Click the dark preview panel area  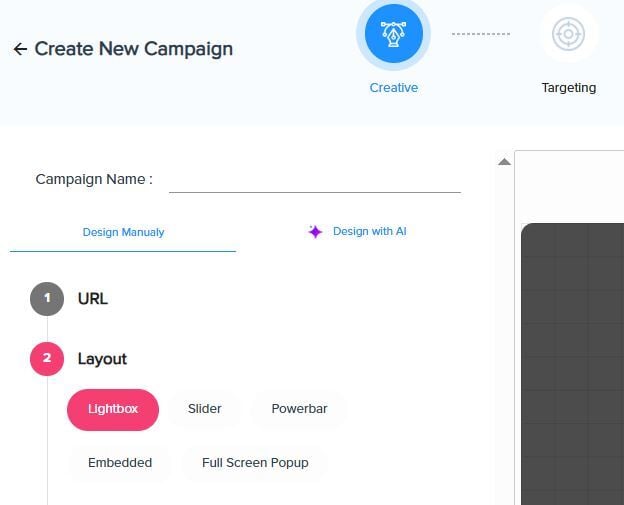pos(572,364)
